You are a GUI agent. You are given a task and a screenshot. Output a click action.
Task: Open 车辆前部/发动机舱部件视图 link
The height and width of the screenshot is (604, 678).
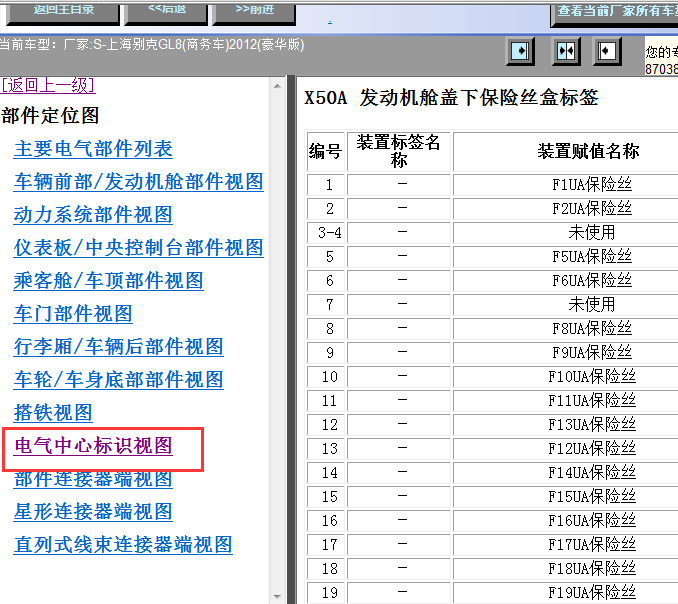(138, 182)
